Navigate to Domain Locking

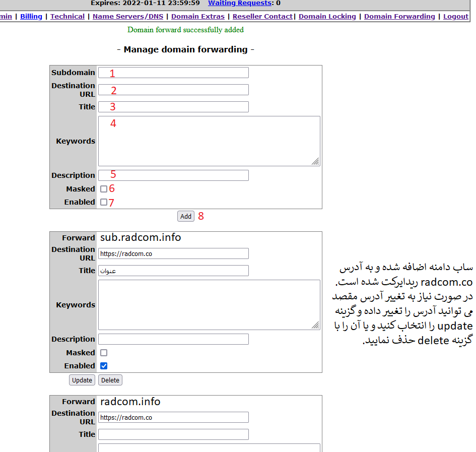point(327,16)
